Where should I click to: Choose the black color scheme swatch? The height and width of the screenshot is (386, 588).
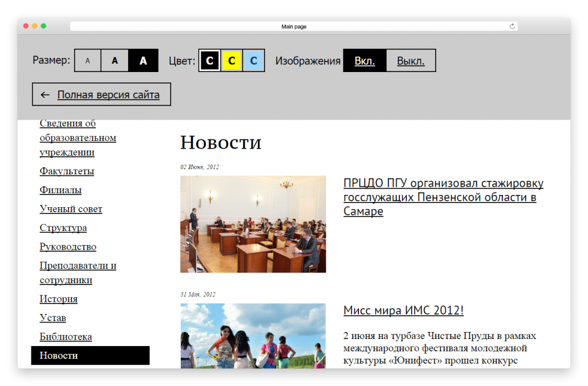click(210, 60)
